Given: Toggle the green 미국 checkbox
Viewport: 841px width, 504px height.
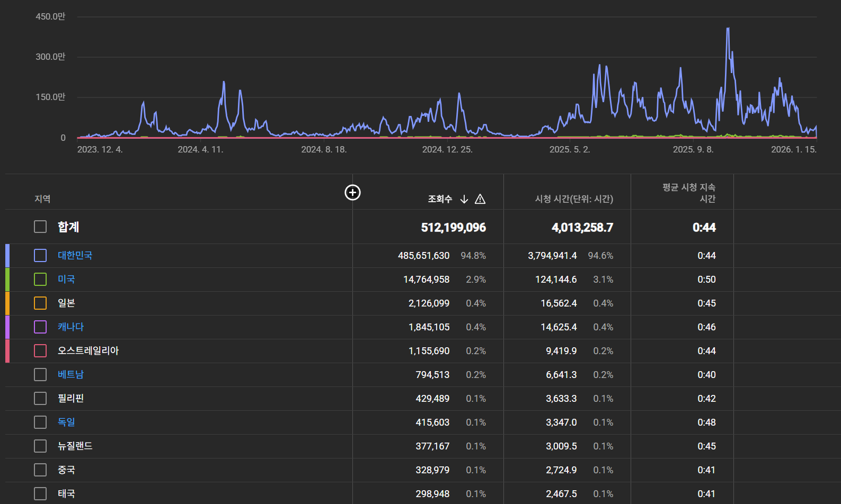Looking at the screenshot, I should (40, 280).
